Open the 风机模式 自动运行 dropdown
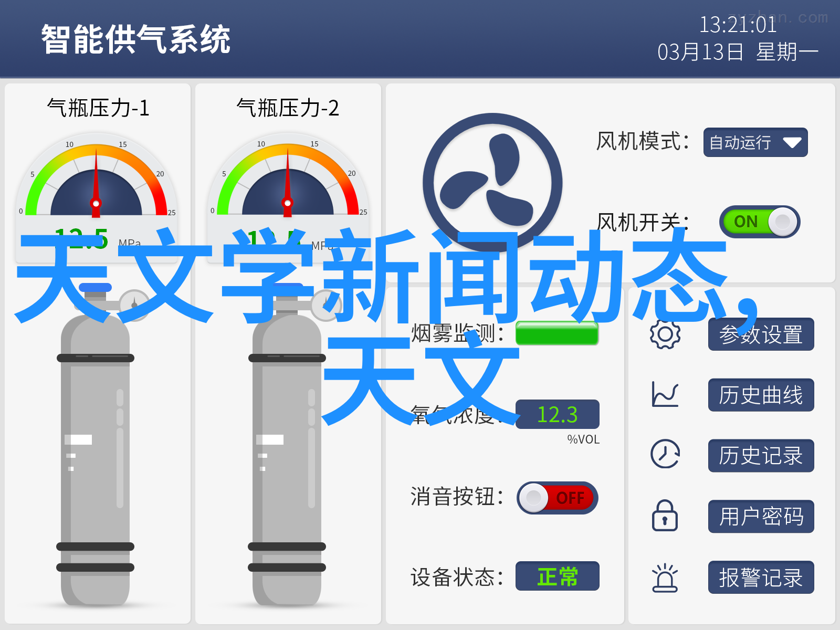Image resolution: width=840 pixels, height=630 pixels. coord(755,142)
